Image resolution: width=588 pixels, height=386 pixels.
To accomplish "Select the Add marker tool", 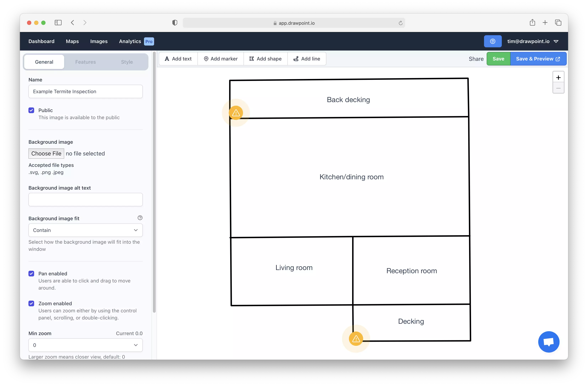I will 221,59.
